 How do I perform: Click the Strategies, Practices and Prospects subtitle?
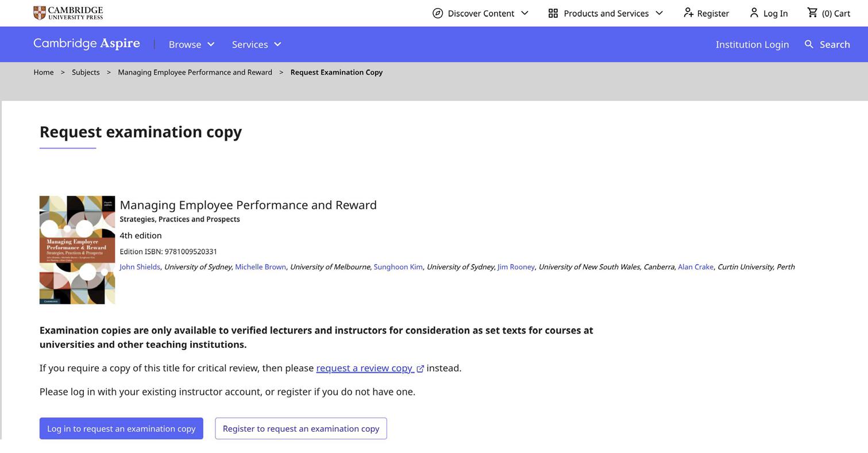click(180, 219)
